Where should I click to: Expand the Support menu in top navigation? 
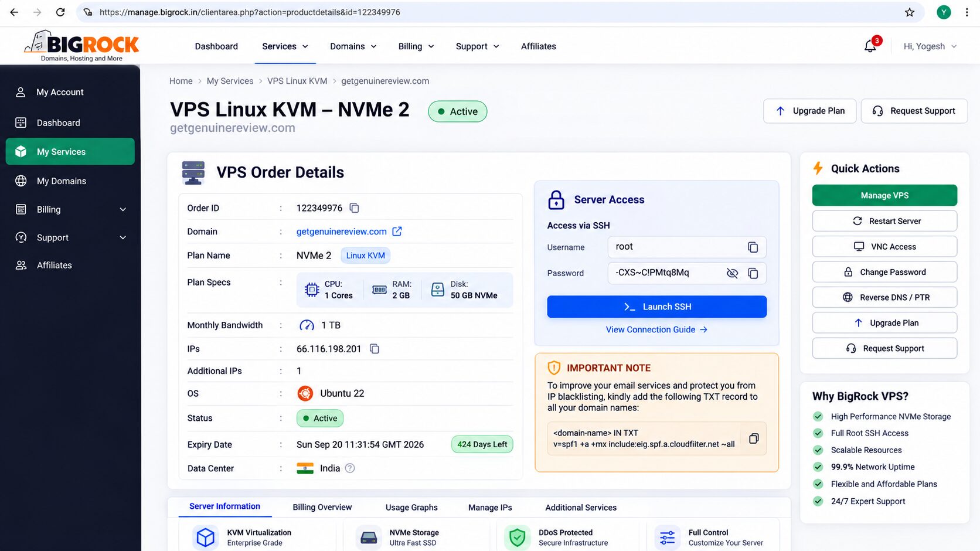478,46
